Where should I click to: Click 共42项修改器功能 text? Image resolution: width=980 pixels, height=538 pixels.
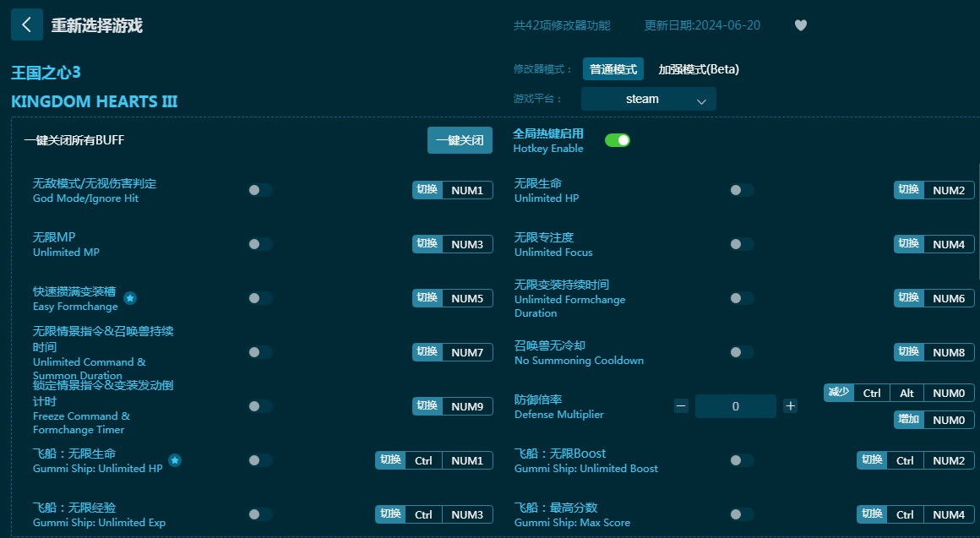click(562, 25)
